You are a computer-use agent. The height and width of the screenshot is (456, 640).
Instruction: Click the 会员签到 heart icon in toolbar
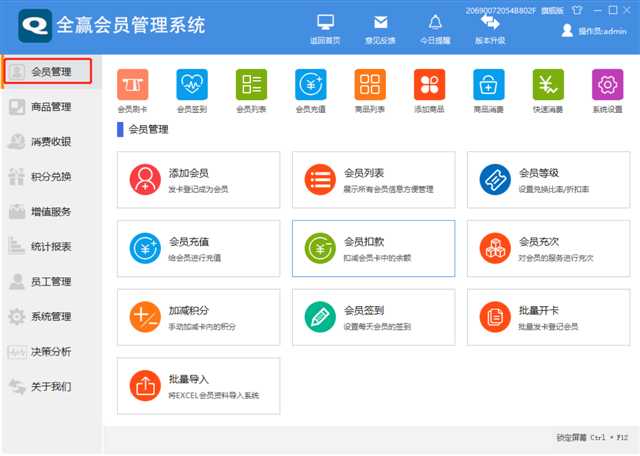(192, 85)
